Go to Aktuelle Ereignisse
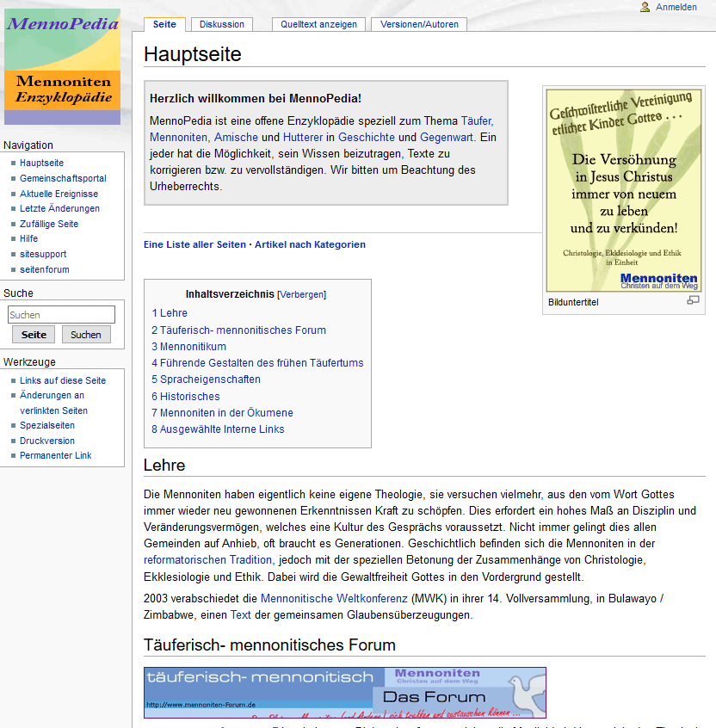 (59, 194)
